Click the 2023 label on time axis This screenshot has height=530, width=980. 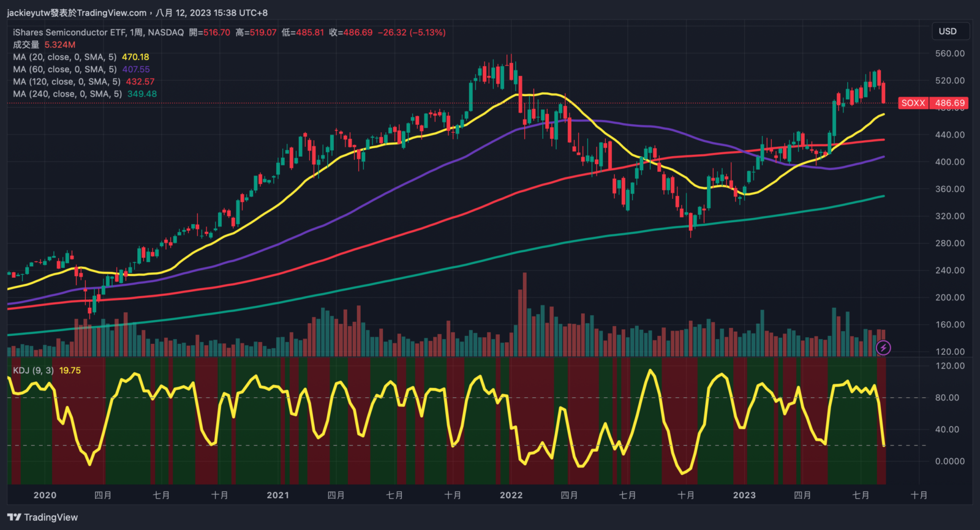[x=744, y=495]
